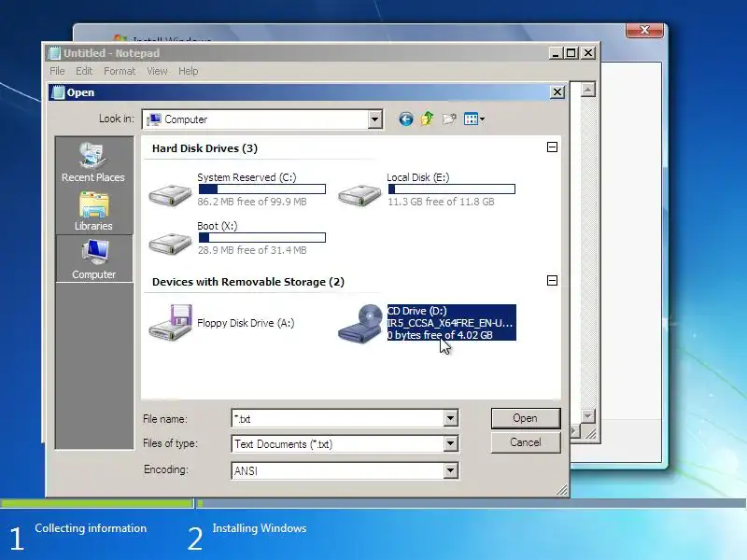Open Notepad Format menu
The height and width of the screenshot is (560, 747).
pos(120,71)
